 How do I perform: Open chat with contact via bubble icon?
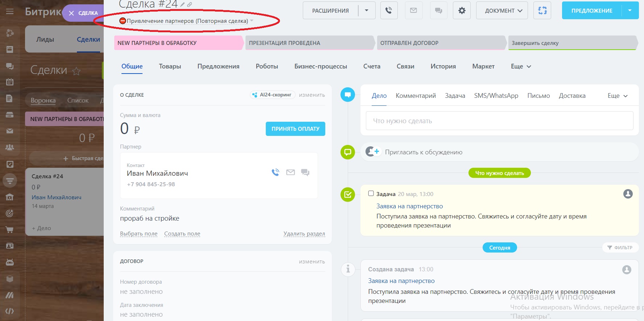click(x=305, y=172)
